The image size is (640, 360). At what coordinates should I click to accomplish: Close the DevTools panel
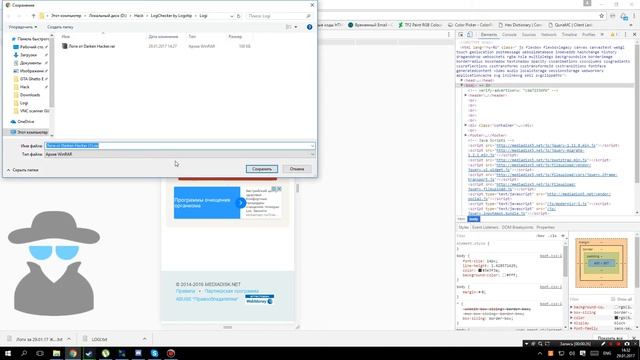click(x=634, y=35)
